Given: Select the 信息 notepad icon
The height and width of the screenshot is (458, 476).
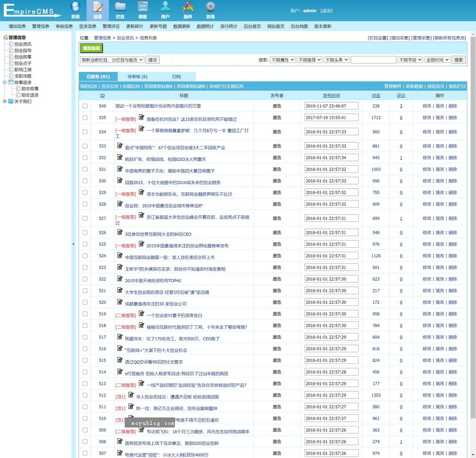Looking at the screenshot, I should tap(98, 7).
